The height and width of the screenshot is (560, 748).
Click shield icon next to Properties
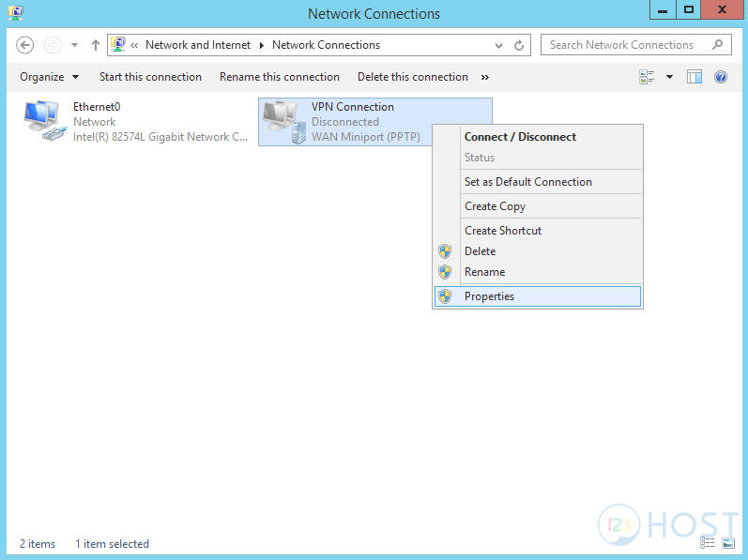(x=445, y=296)
